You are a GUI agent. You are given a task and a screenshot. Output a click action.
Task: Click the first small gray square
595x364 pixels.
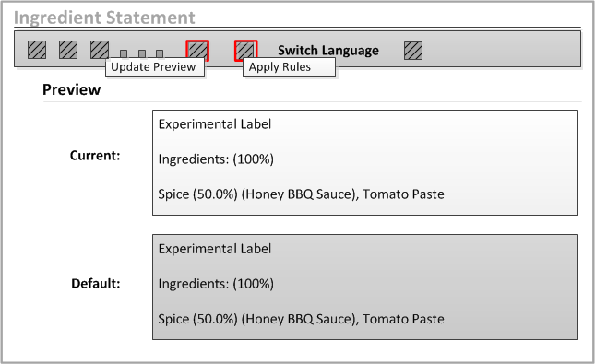[x=124, y=53]
